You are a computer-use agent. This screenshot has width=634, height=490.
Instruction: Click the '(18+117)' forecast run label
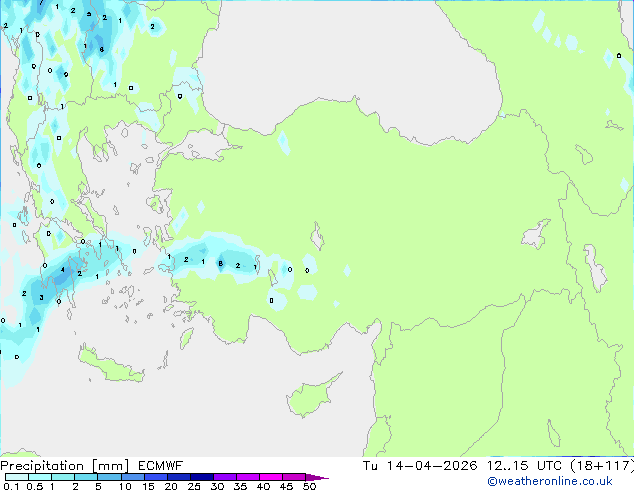click(x=602, y=466)
